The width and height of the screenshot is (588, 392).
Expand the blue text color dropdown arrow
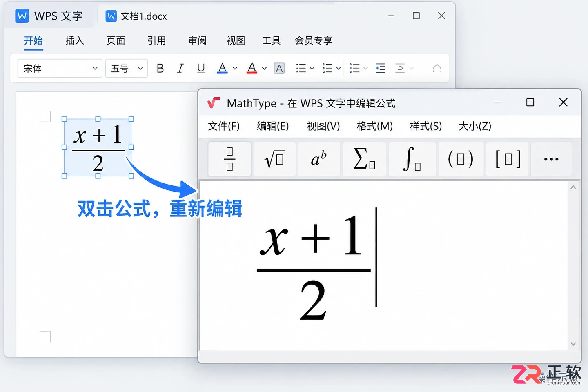click(235, 69)
